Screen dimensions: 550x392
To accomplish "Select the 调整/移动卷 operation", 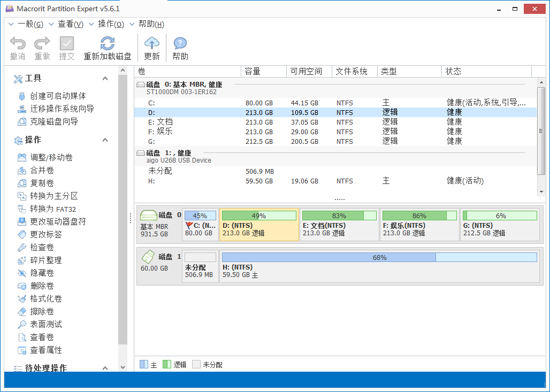I will (50, 157).
